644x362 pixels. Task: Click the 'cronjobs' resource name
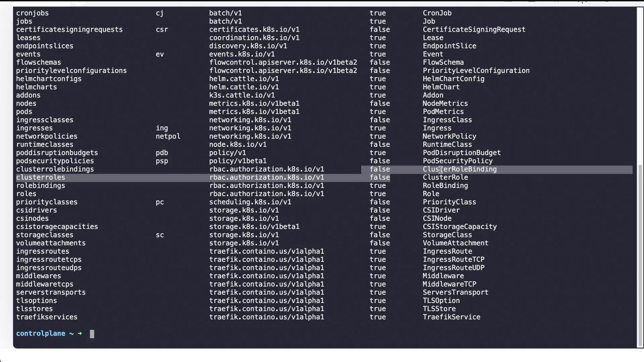[33, 13]
